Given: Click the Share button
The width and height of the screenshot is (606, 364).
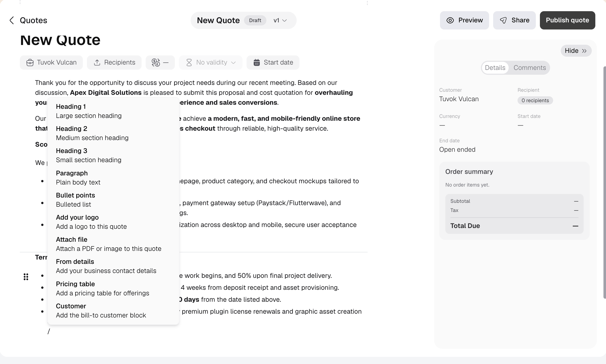Looking at the screenshot, I should [514, 20].
